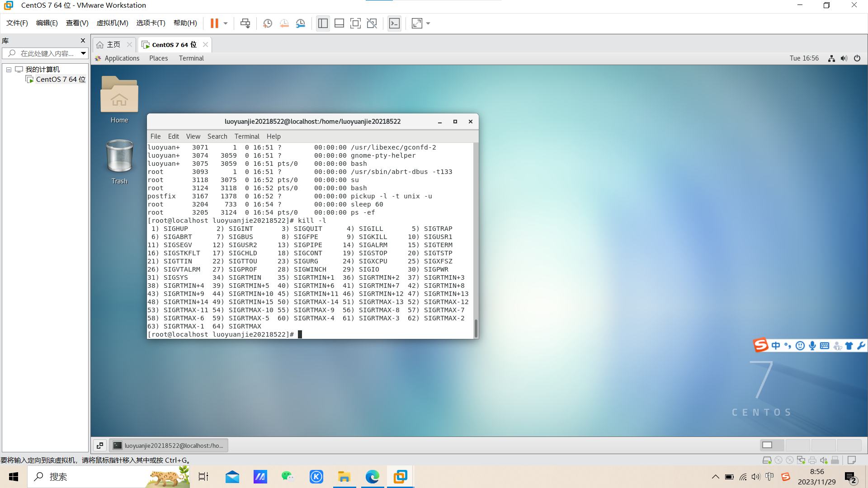Open the 编辑(E) menu

(x=47, y=23)
